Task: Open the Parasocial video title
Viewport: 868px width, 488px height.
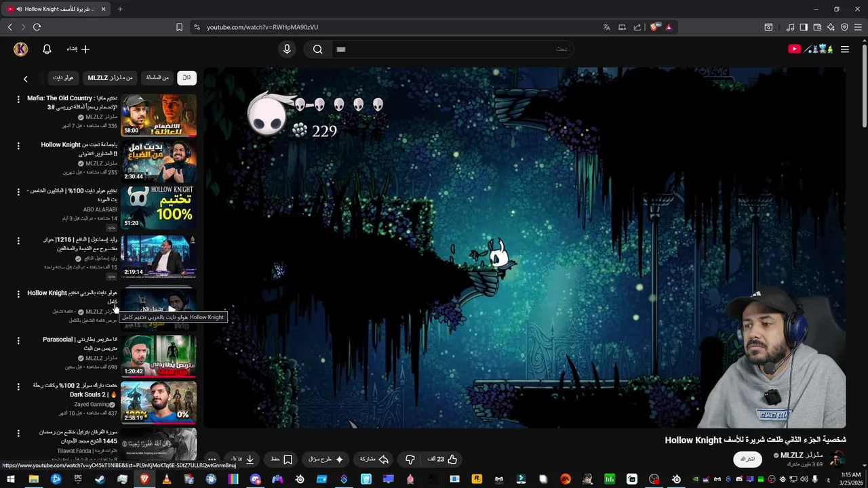Action: coord(80,344)
